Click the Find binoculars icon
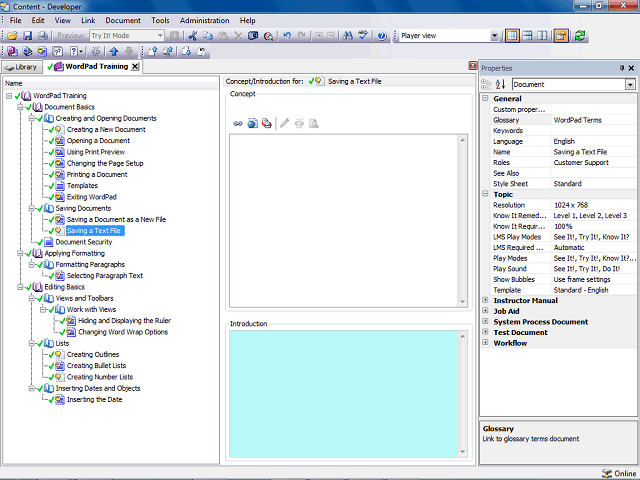The height and width of the screenshot is (480, 640). coord(348,36)
